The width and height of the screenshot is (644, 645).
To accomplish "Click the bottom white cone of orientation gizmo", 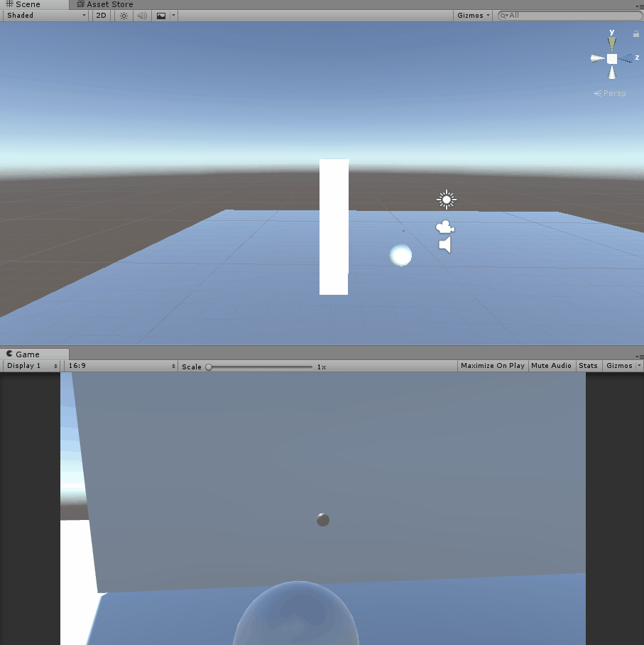I will pos(612,72).
